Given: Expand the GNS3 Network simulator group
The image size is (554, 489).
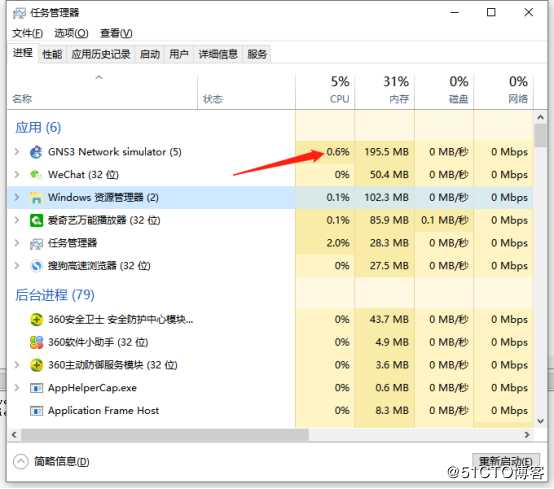Looking at the screenshot, I should (x=17, y=152).
